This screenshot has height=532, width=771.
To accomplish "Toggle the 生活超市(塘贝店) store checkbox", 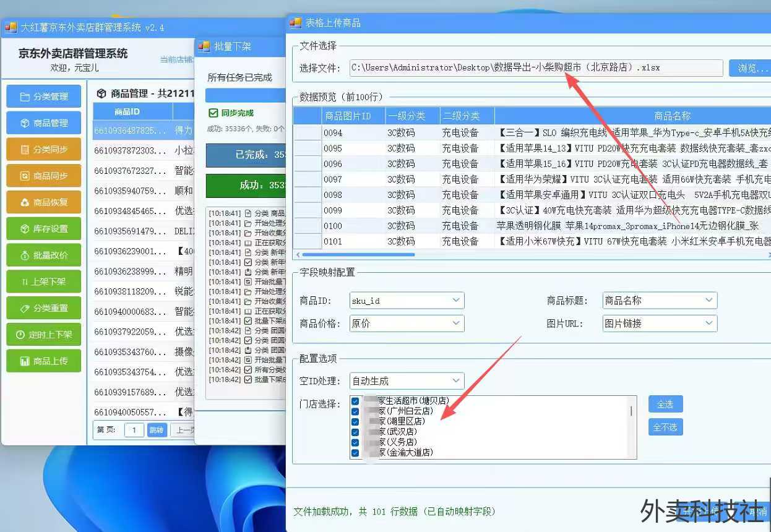I will point(355,401).
